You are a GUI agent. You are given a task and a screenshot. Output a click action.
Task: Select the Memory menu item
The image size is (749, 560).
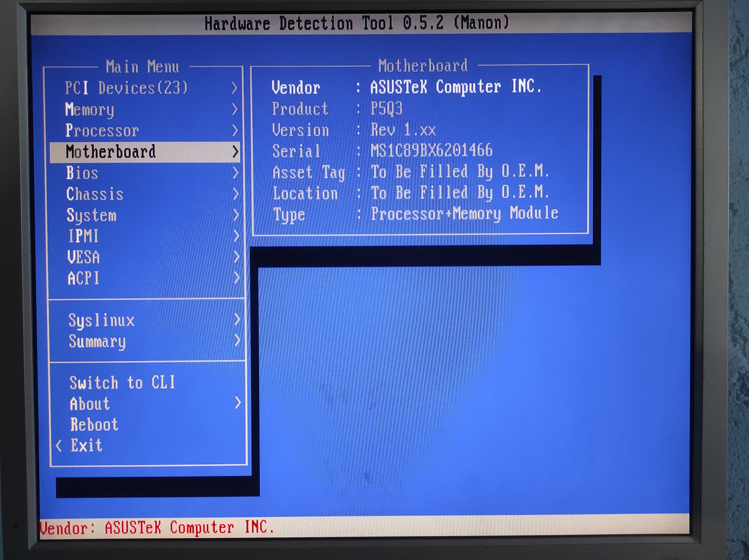pos(90,110)
